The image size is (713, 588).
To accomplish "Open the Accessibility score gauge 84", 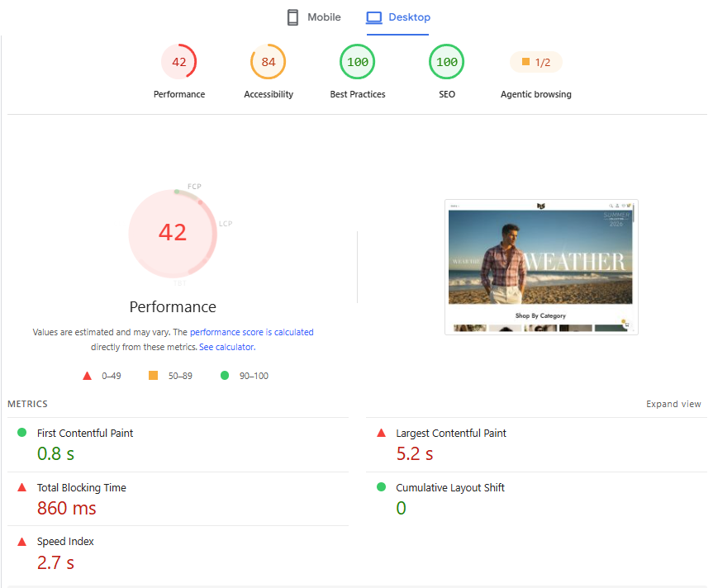I will 269,62.
